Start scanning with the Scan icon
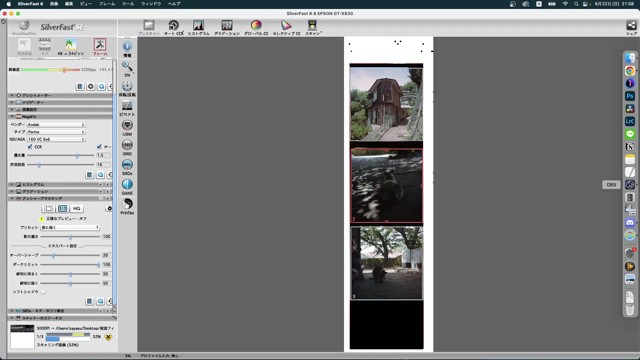 (313, 25)
